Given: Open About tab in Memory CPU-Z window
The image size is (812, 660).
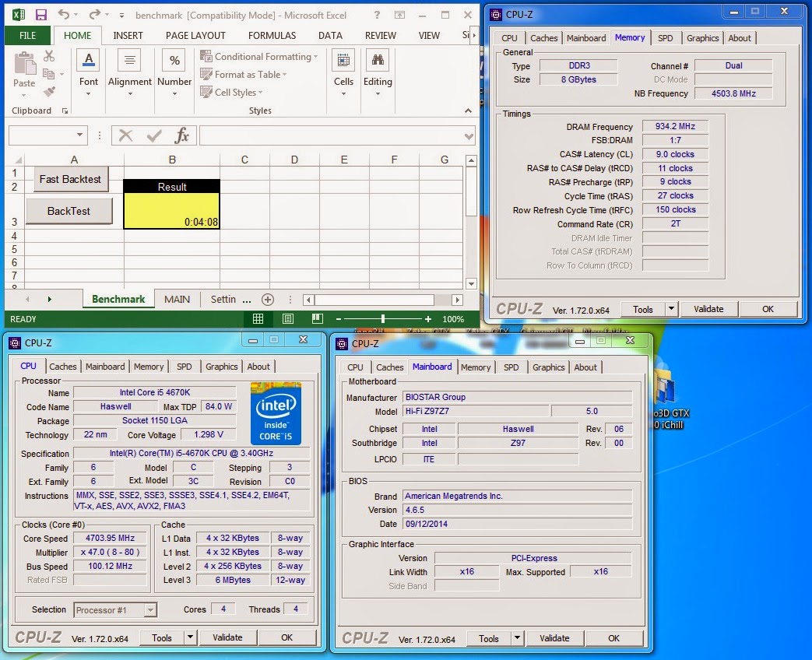Looking at the screenshot, I should tap(740, 38).
